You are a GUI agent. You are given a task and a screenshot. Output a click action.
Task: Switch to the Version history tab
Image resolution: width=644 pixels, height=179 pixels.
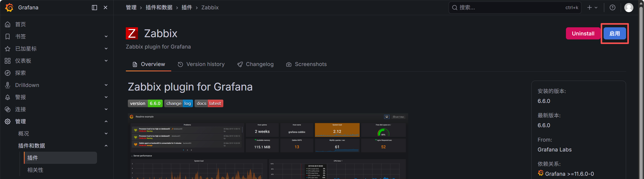201,64
